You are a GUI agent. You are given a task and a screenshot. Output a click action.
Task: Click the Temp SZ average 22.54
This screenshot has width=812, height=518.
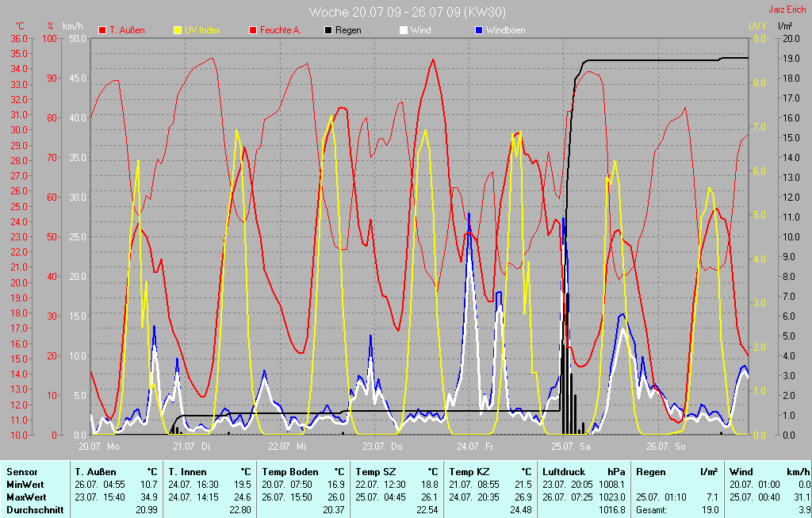click(x=427, y=510)
